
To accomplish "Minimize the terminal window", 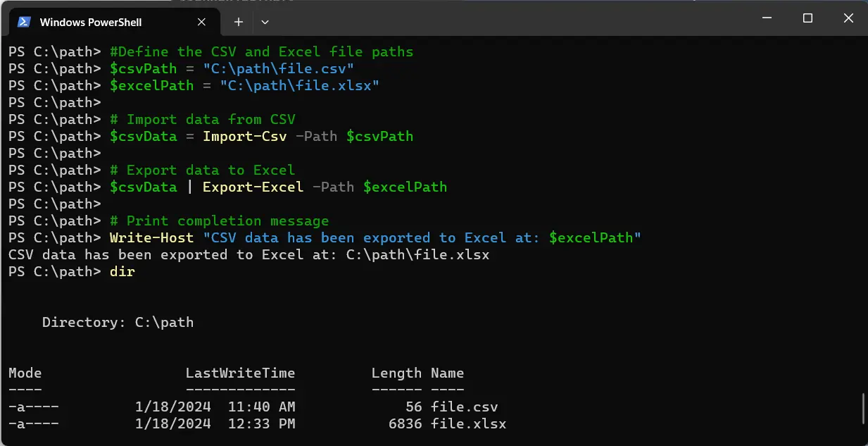I will click(769, 18).
